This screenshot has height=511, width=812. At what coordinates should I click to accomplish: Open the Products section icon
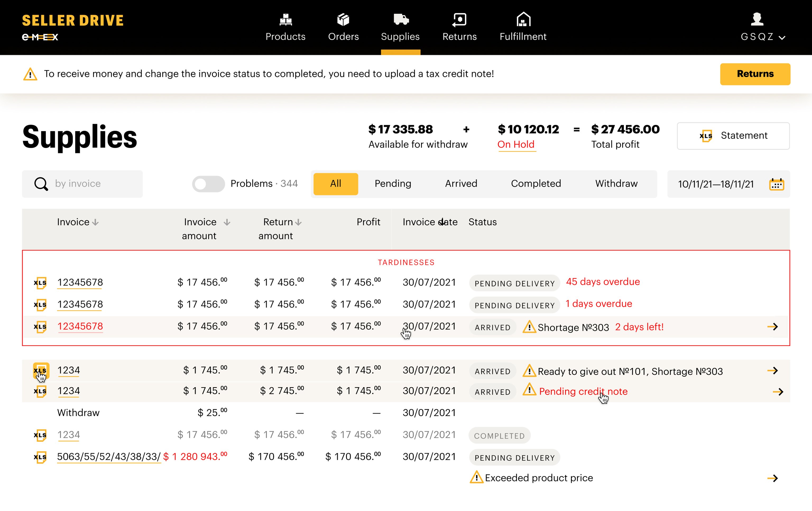click(x=285, y=20)
